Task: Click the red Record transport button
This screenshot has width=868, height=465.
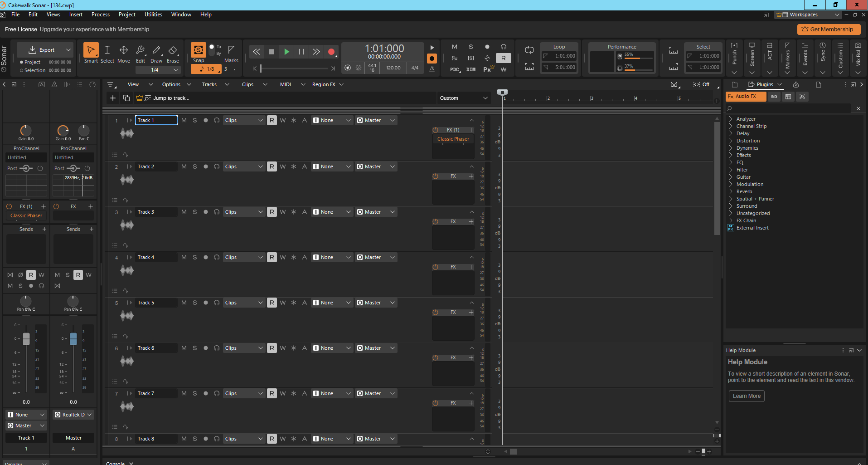Action: pyautogui.click(x=331, y=52)
